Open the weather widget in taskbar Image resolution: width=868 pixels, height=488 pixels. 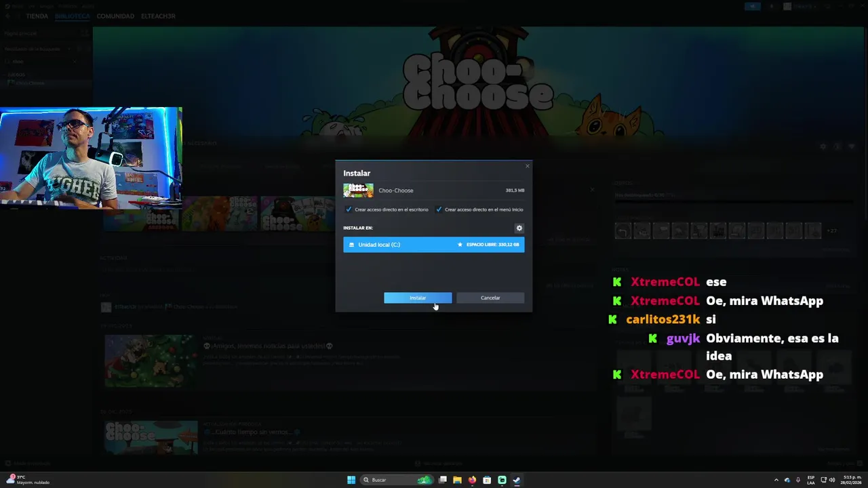point(27,480)
